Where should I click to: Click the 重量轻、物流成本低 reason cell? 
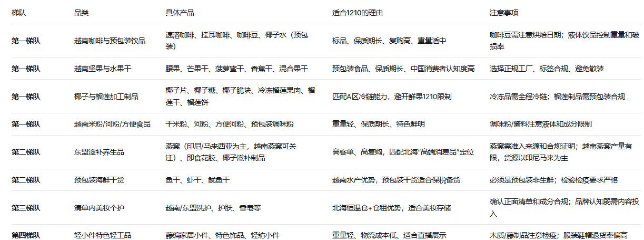pos(389,235)
